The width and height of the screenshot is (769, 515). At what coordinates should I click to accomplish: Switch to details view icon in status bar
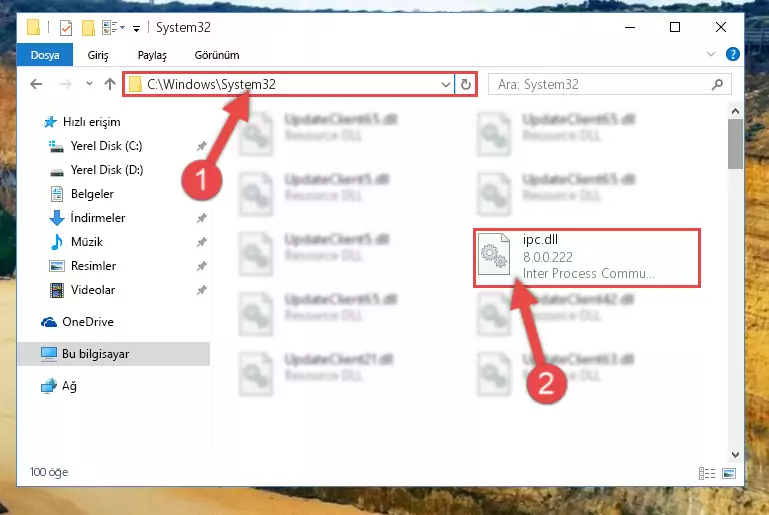click(x=707, y=473)
